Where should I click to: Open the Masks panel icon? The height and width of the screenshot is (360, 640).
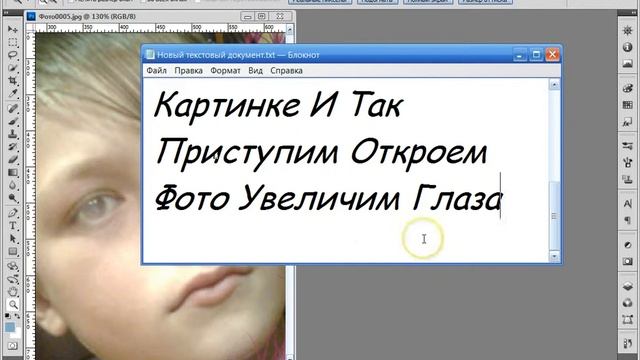628,261
